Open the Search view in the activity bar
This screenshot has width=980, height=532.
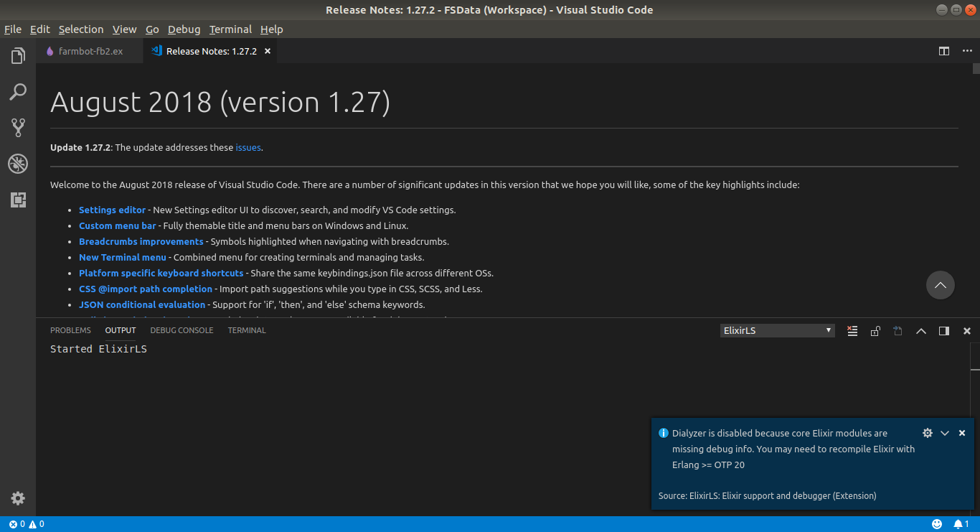point(17,92)
